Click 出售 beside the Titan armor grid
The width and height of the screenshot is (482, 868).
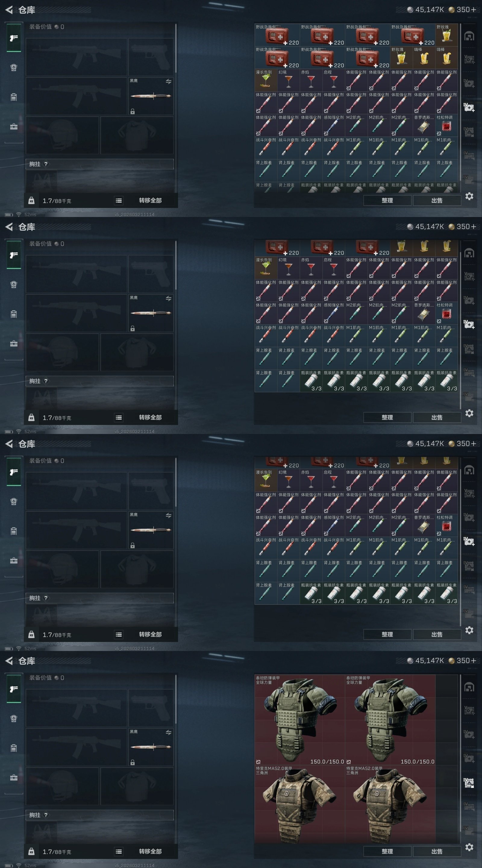(x=437, y=851)
